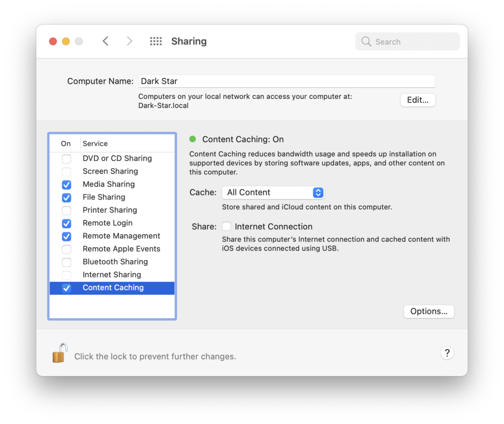Check the Bluetooth Sharing checkbox

(x=66, y=262)
